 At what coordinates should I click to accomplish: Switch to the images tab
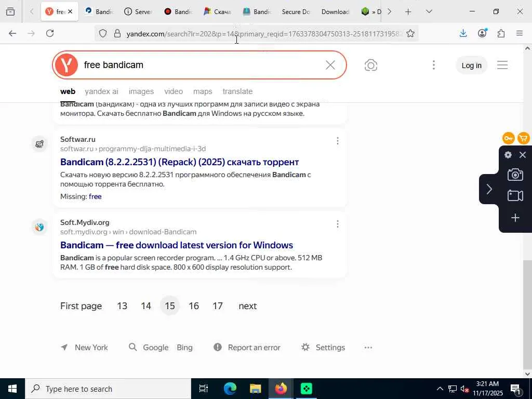[141, 91]
